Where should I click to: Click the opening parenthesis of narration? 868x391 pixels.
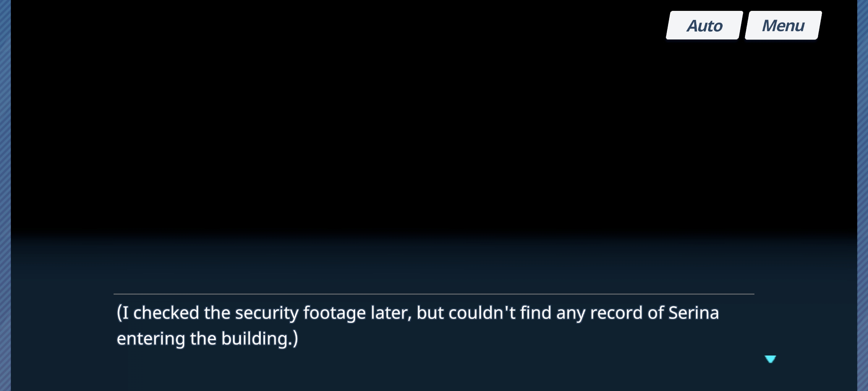pos(119,313)
